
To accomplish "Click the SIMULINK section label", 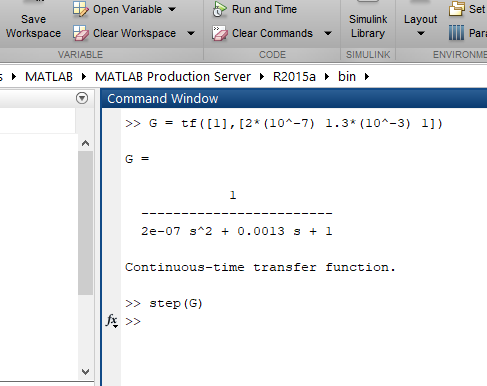I will (x=368, y=54).
